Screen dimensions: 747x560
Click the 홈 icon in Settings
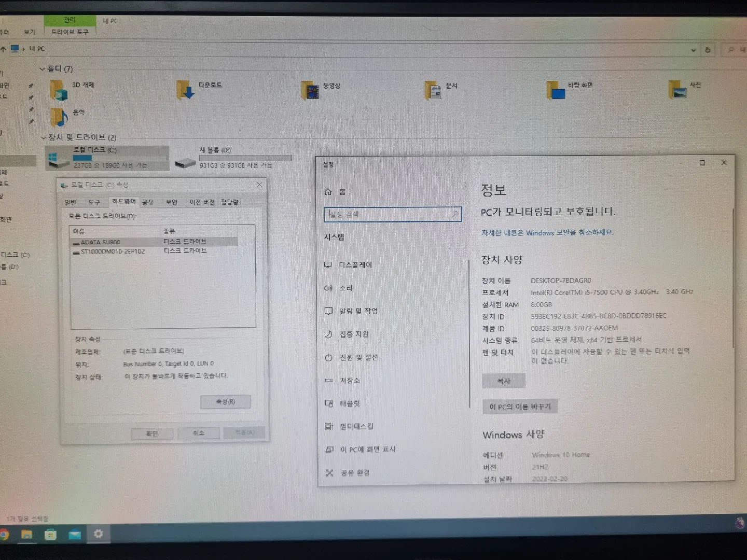[328, 192]
